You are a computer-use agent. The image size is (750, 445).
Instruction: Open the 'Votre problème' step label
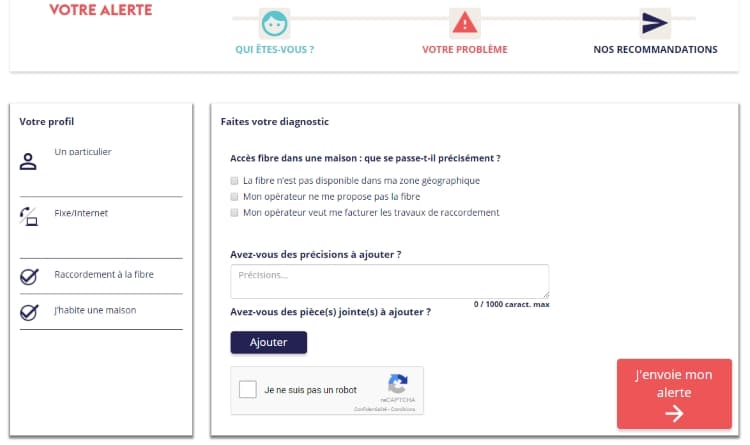[x=464, y=49]
